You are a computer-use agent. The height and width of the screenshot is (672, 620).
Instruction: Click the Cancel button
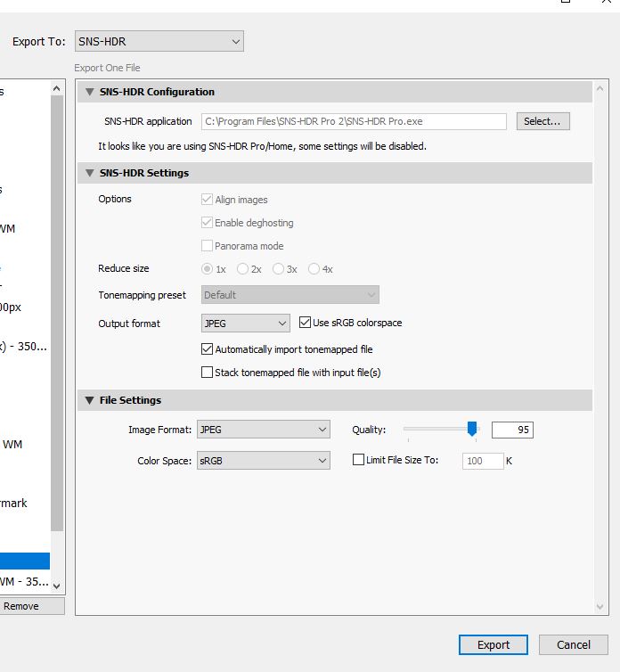574,644
